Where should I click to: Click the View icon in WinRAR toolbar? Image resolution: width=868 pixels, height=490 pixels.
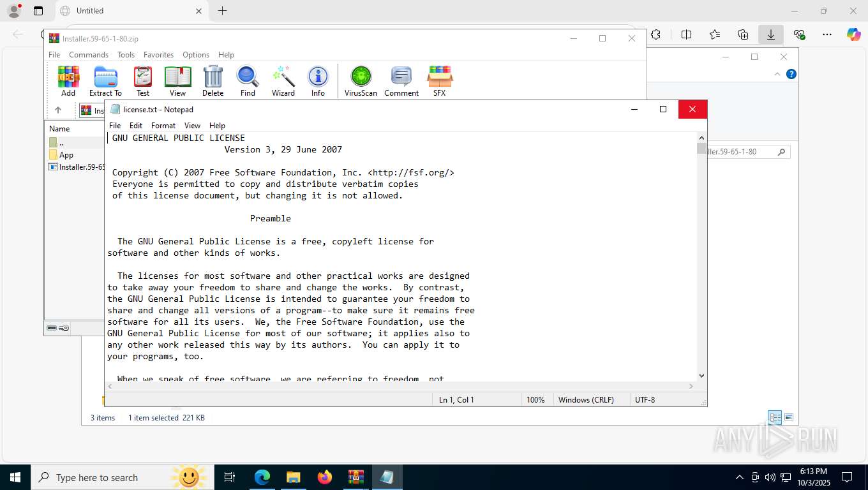click(x=178, y=81)
